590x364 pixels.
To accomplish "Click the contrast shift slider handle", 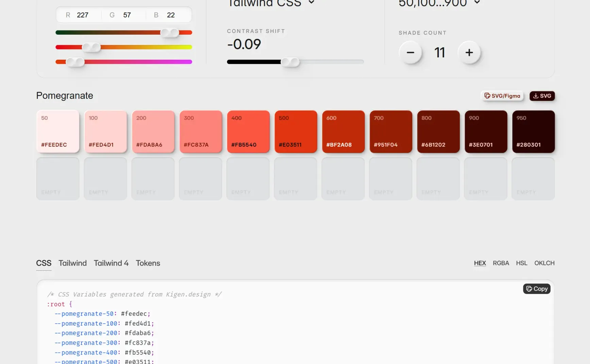I will click(290, 62).
